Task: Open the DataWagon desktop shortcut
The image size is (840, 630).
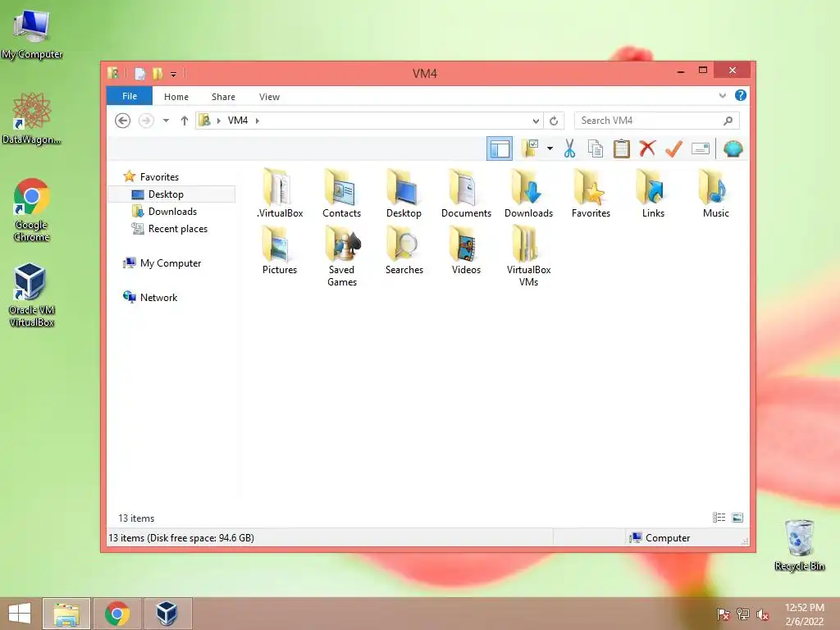Action: pos(32,118)
